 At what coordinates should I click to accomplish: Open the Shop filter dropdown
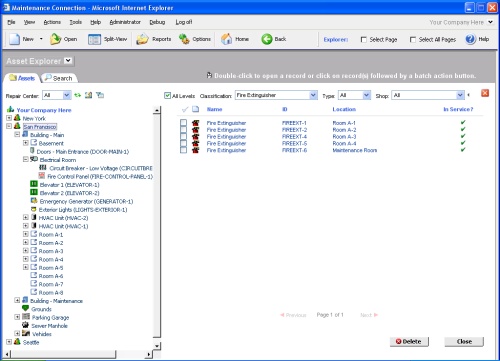(460, 95)
